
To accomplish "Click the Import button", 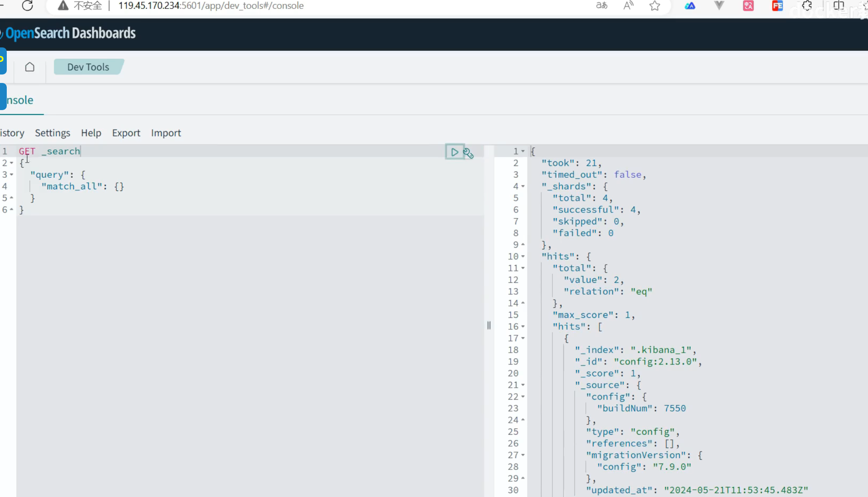I will pos(166,133).
